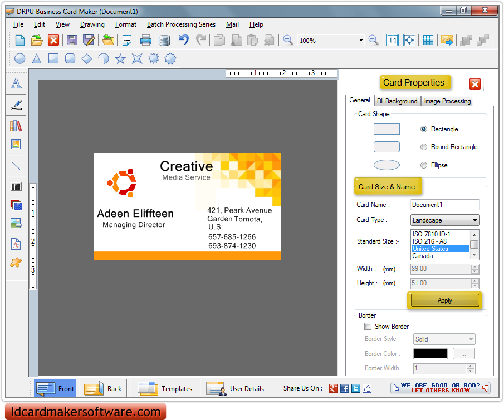Select the Text tool letter A
The height and width of the screenshot is (420, 504).
16,83
